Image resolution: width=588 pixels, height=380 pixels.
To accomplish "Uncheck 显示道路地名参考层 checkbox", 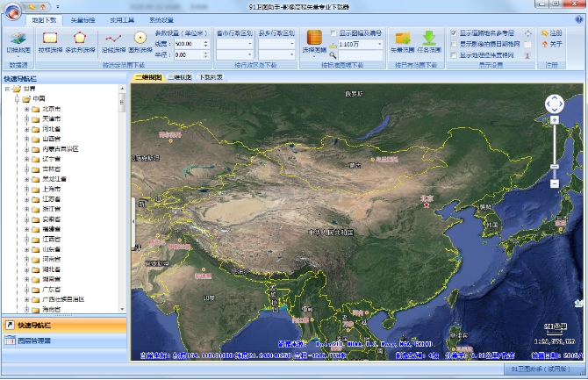I will coord(454,33).
